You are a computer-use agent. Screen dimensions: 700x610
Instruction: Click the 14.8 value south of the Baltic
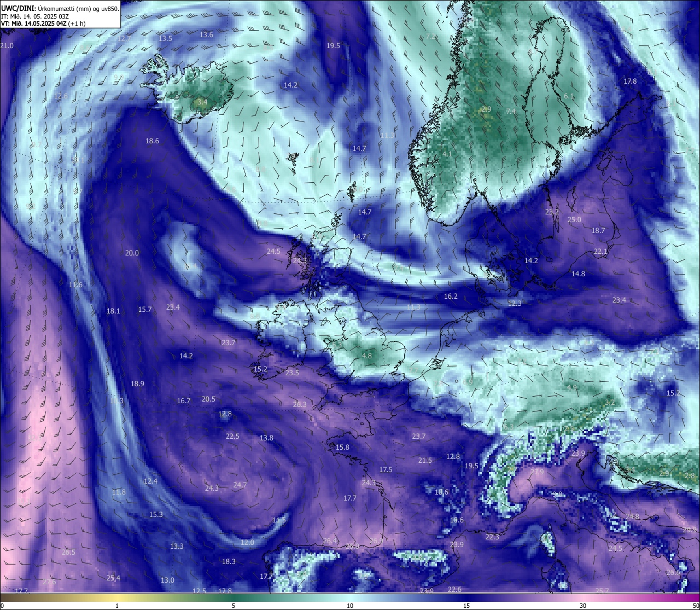(578, 274)
